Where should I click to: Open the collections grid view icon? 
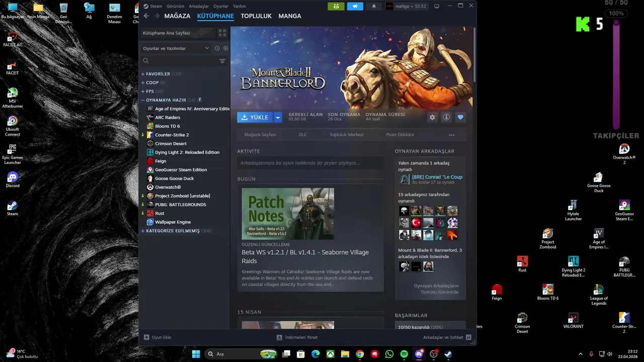pos(222,33)
